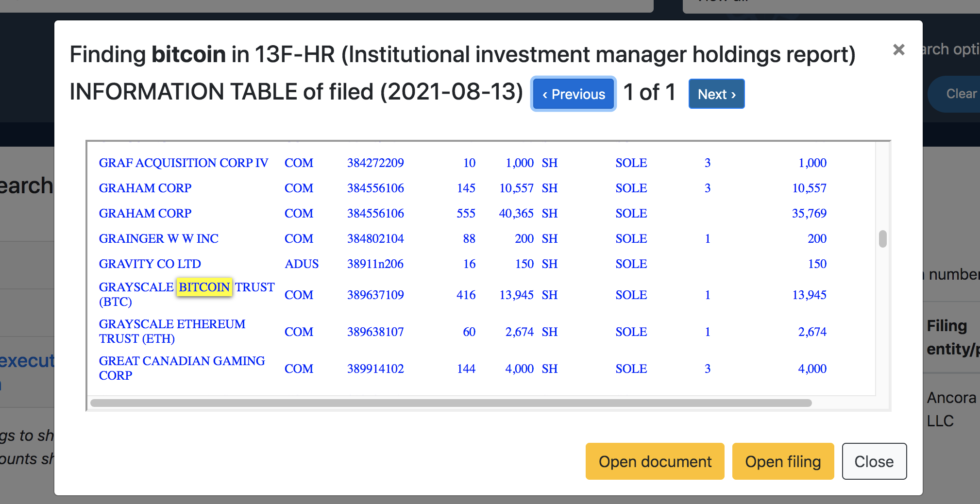Click the highlighted BITCOIN word
The height and width of the screenshot is (504, 980).
(x=204, y=287)
